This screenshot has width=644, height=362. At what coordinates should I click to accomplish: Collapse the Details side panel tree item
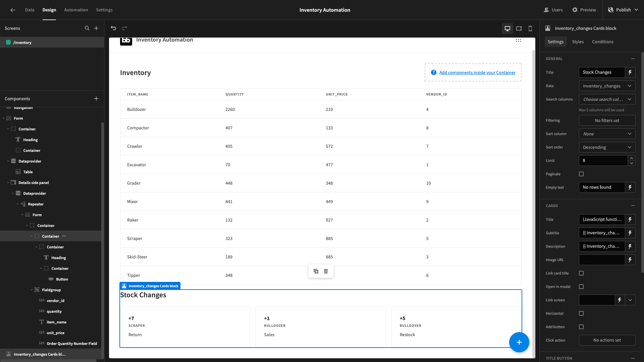tap(8, 183)
